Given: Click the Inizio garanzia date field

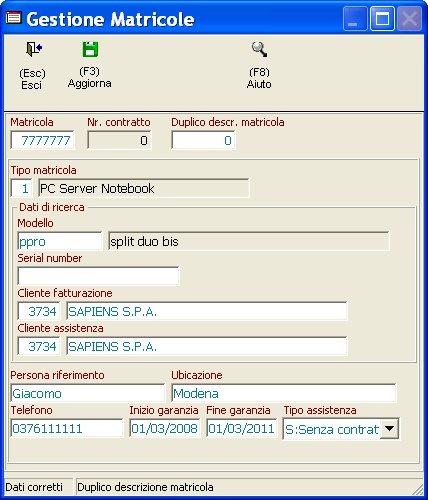Looking at the screenshot, I should point(165,428).
